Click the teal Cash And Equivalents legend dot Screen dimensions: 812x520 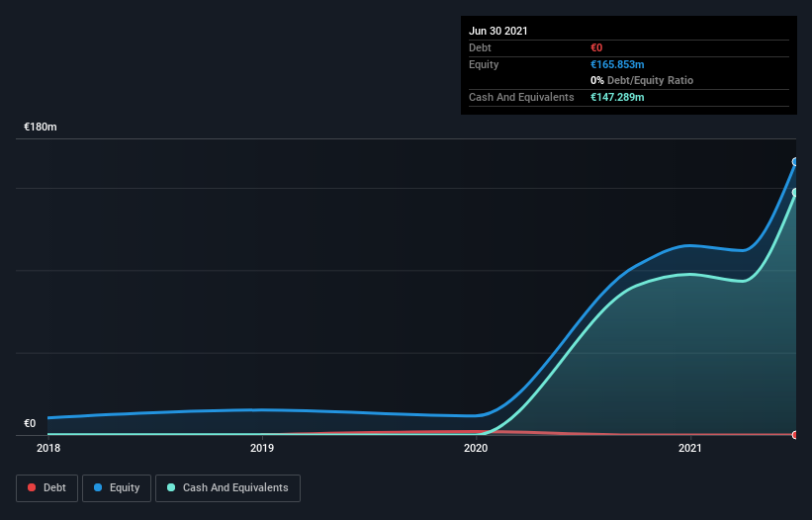[x=171, y=487]
